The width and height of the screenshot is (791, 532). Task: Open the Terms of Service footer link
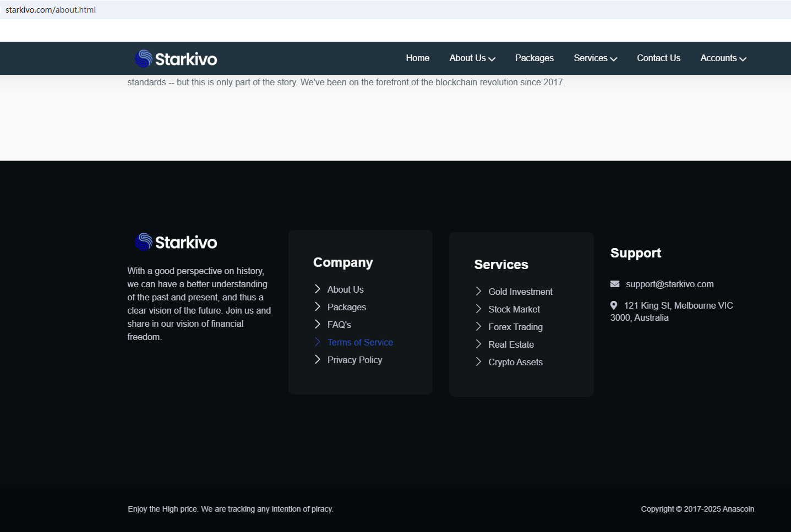[x=360, y=342]
